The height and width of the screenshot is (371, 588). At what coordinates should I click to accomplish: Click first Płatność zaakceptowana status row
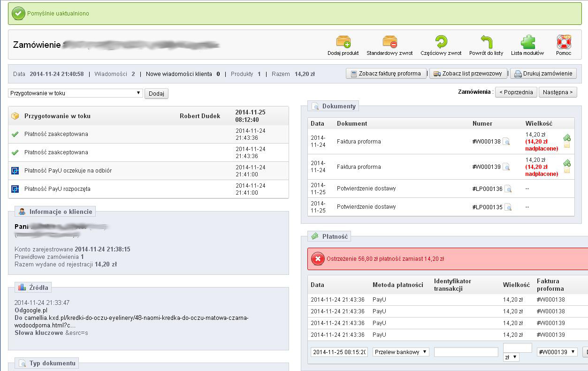(x=148, y=134)
